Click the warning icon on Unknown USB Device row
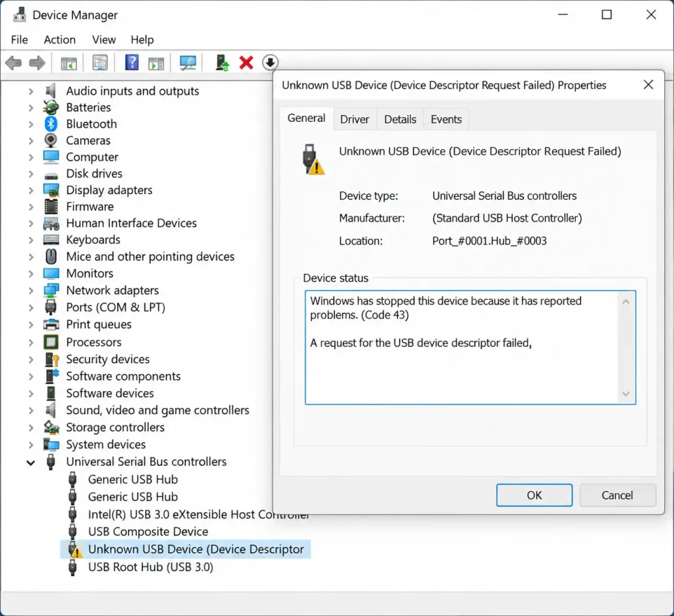 [74, 550]
